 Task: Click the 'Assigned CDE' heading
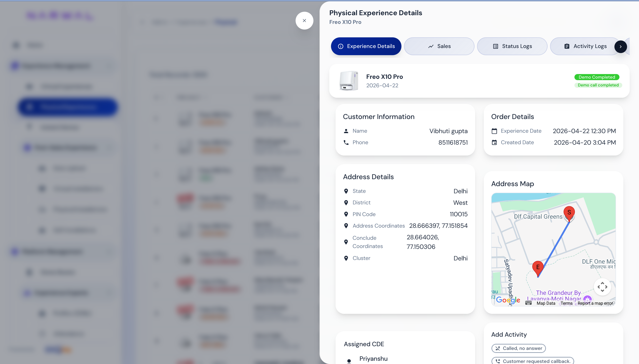[x=364, y=344]
